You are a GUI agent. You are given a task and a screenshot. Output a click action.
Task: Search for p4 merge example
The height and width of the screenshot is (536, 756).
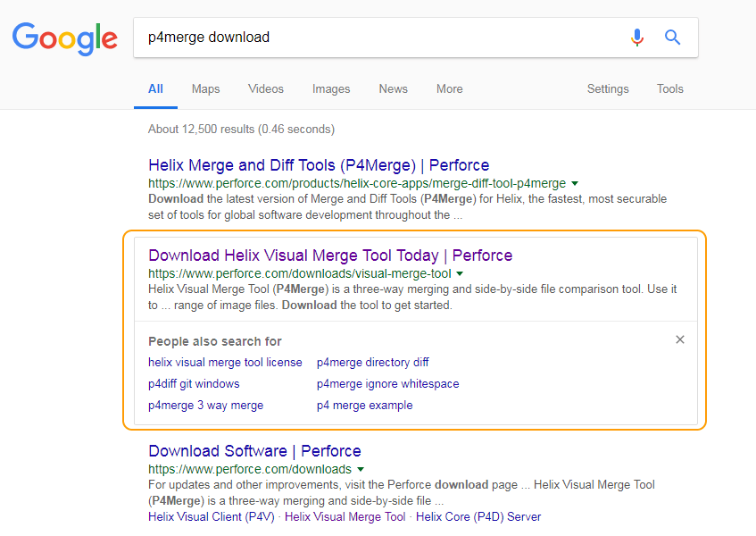tap(364, 406)
